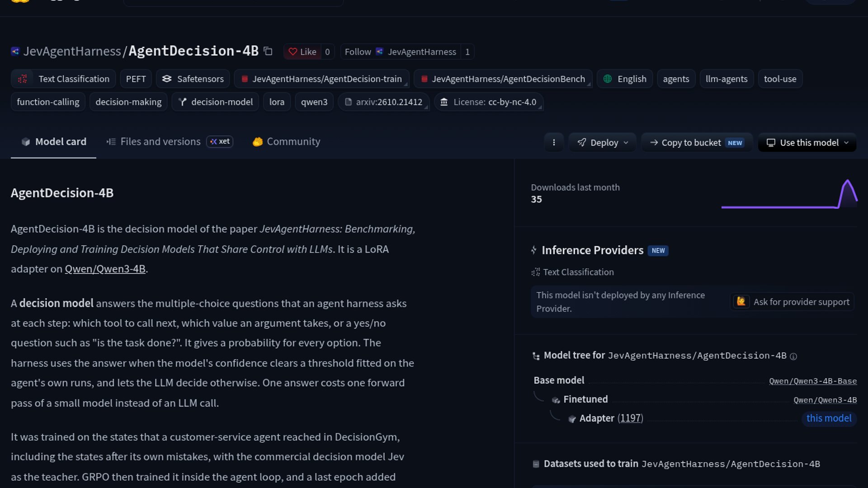Screen dimensions: 868x488
Task: Select the lora tag
Action: point(277,102)
